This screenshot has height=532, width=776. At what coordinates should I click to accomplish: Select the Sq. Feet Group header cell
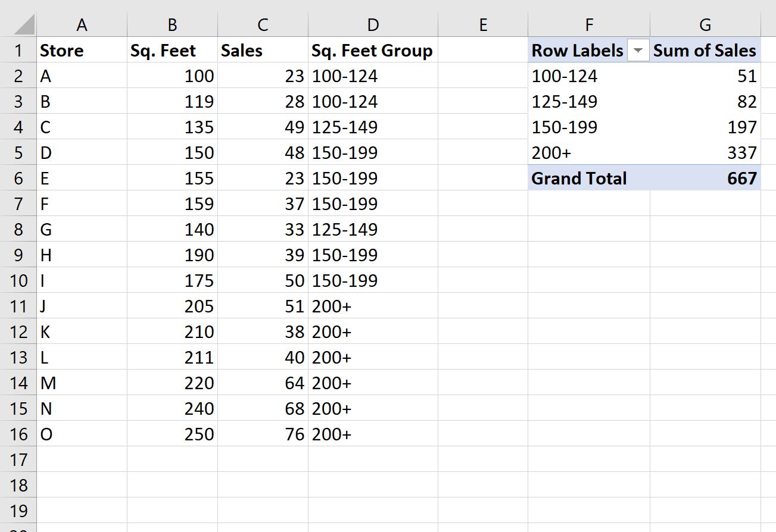(x=373, y=51)
